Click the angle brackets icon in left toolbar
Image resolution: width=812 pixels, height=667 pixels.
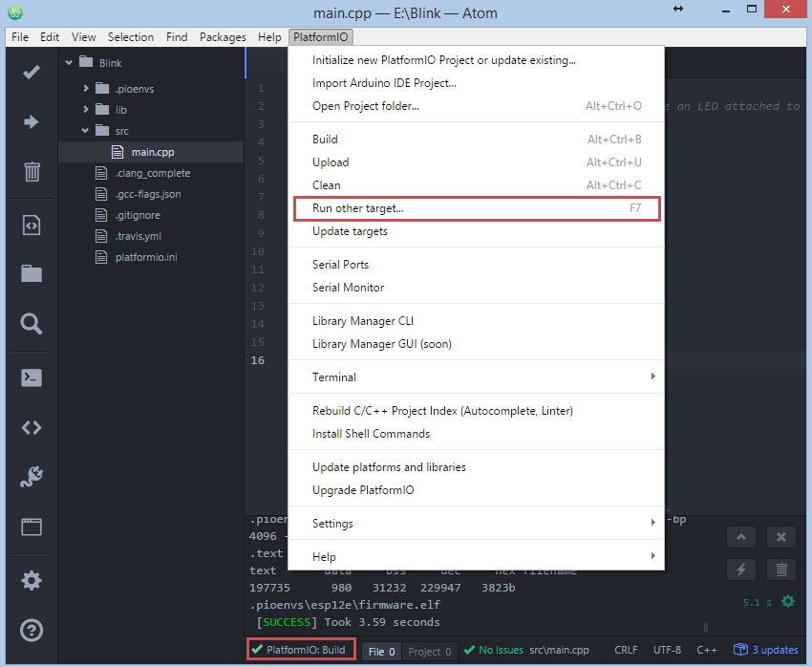pos(32,428)
